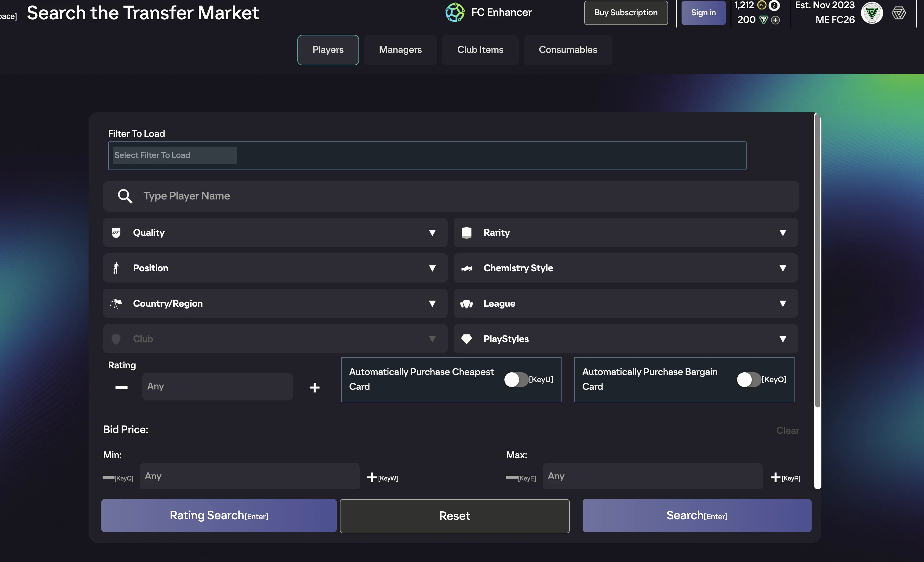Enable Automatically Purchase Cheapest Card toggle
Viewport: 924px width, 562px height.
pos(516,380)
